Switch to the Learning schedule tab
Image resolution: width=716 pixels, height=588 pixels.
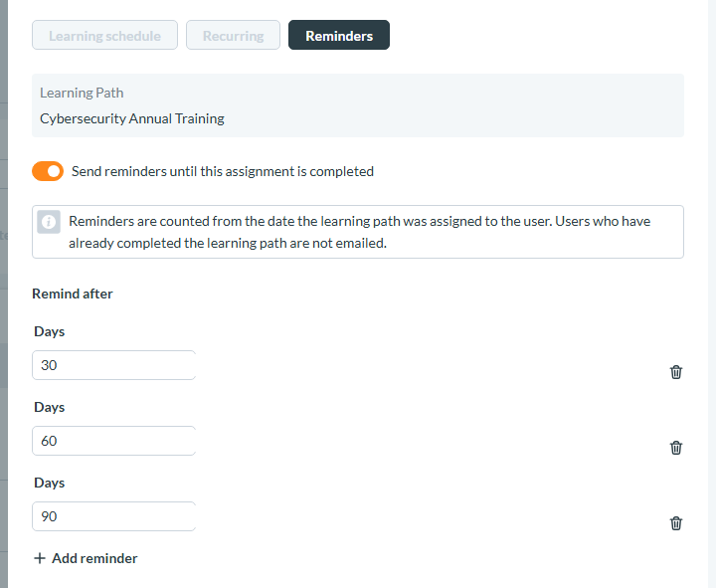[x=104, y=35]
